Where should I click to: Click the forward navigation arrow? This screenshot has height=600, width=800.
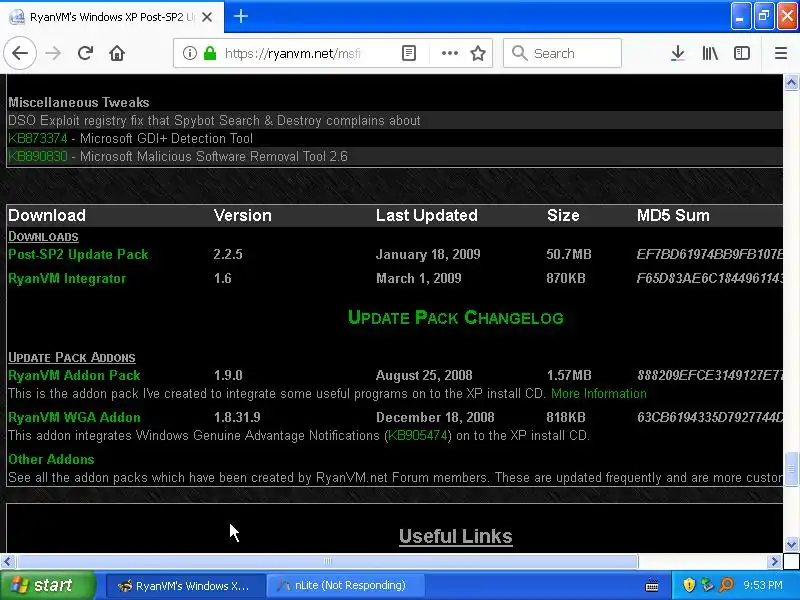point(53,53)
